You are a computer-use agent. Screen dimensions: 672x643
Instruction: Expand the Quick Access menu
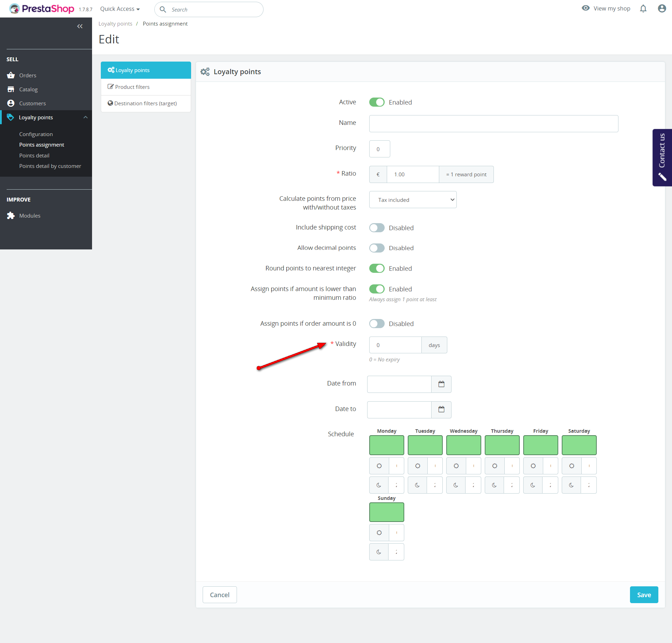point(120,9)
